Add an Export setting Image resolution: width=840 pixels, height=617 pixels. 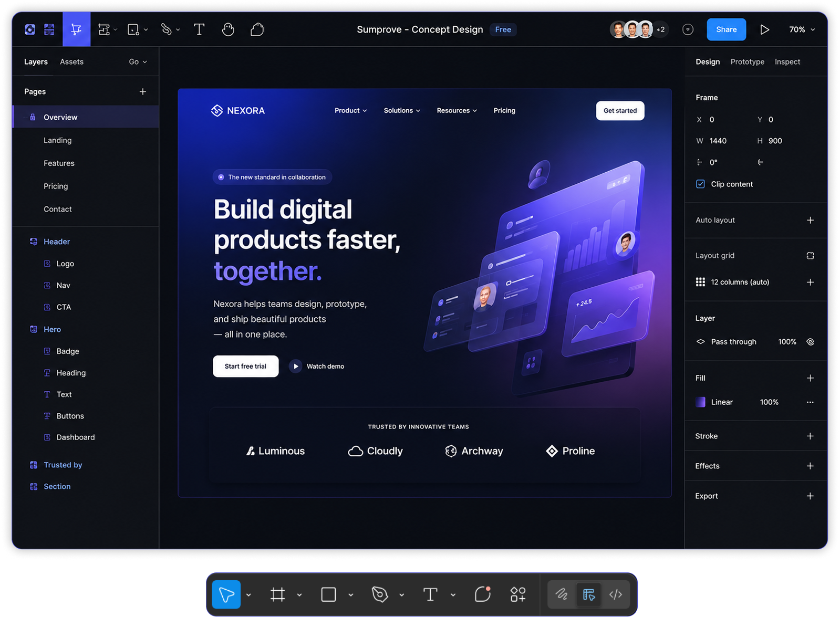point(810,496)
